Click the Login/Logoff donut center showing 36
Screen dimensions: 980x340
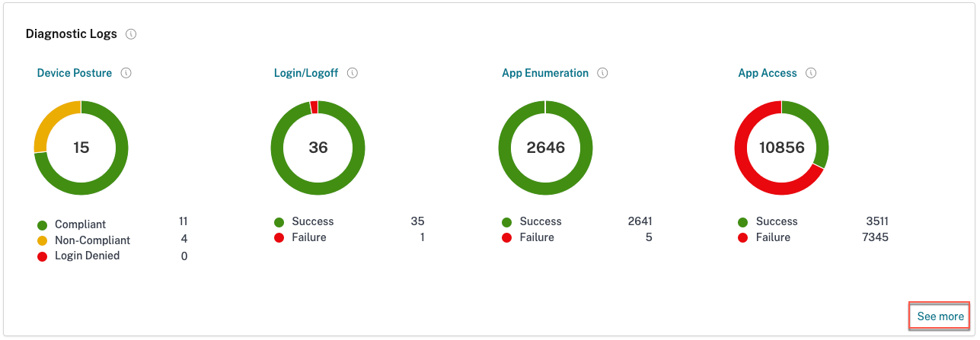tap(318, 148)
